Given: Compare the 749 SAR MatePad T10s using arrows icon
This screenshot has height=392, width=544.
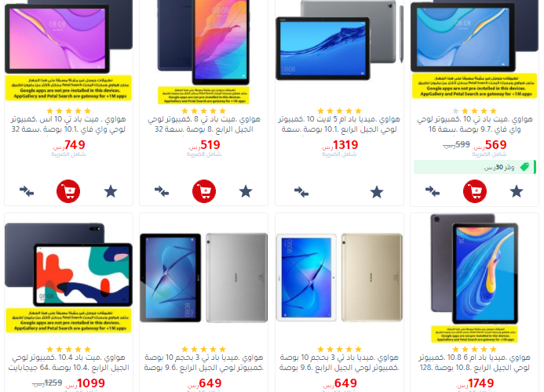Looking at the screenshot, I should click(x=27, y=191).
